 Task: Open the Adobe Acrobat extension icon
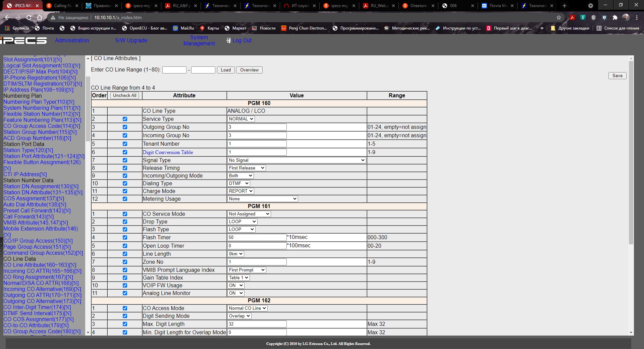pyautogui.click(x=572, y=17)
